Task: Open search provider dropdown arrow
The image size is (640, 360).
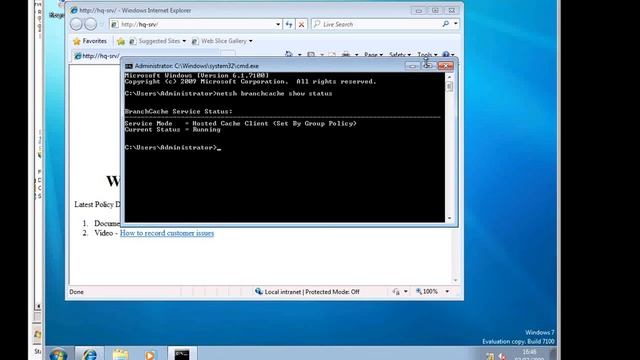Action: point(456,24)
